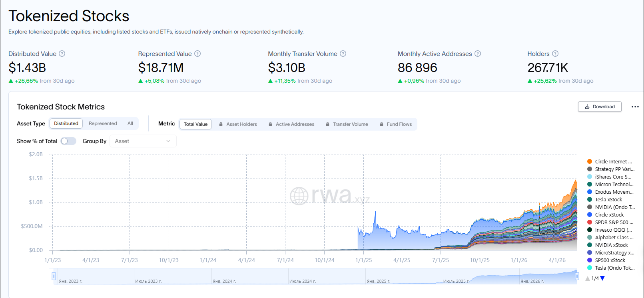The image size is (644, 298).
Task: Click the 10/1/25 x-axis date label
Action: pos(480,260)
